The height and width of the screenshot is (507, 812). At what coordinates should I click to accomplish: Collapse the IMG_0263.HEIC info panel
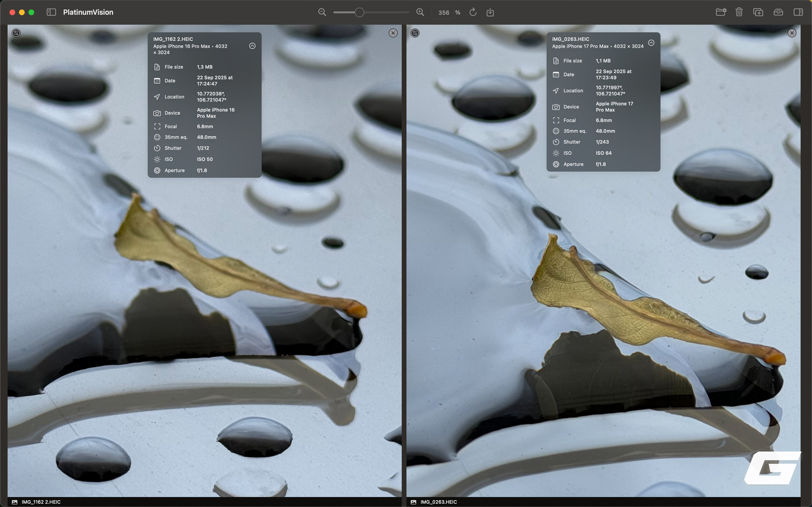pyautogui.click(x=651, y=43)
